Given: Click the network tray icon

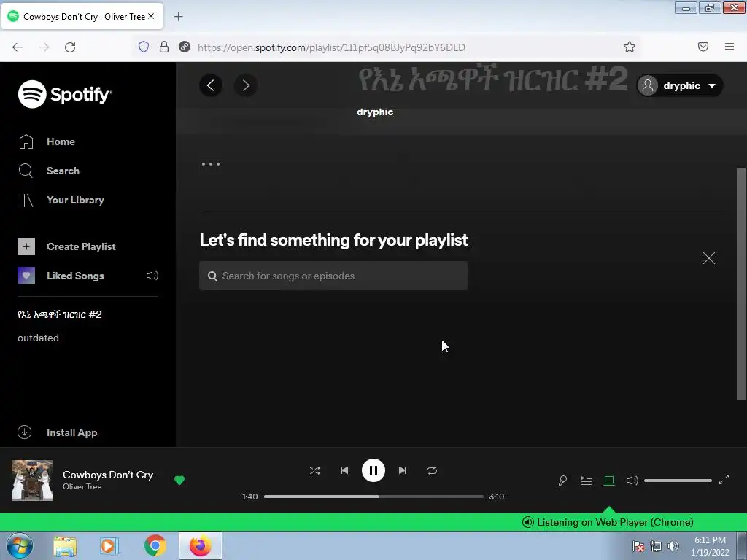Looking at the screenshot, I should click(x=656, y=546).
